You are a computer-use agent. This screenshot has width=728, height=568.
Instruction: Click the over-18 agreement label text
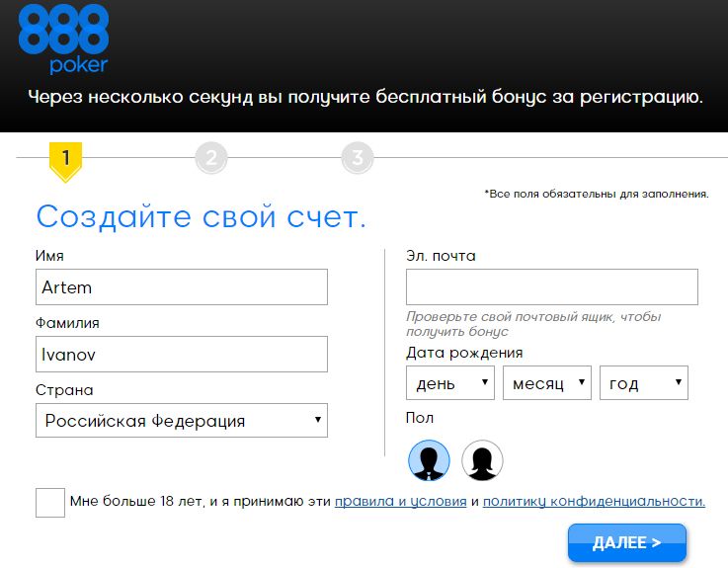click(200, 502)
